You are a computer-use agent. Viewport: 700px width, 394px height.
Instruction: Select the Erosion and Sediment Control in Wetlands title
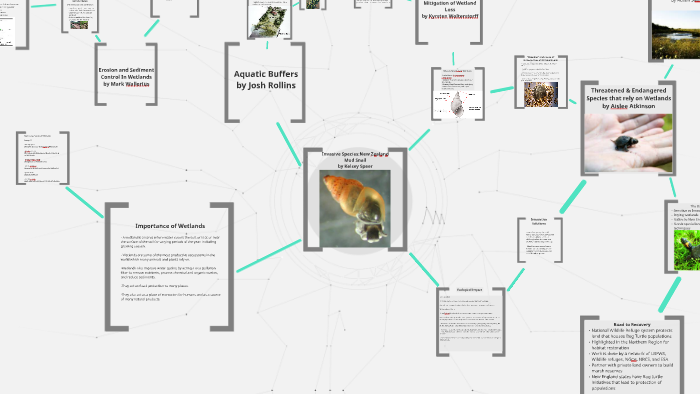pos(126,77)
